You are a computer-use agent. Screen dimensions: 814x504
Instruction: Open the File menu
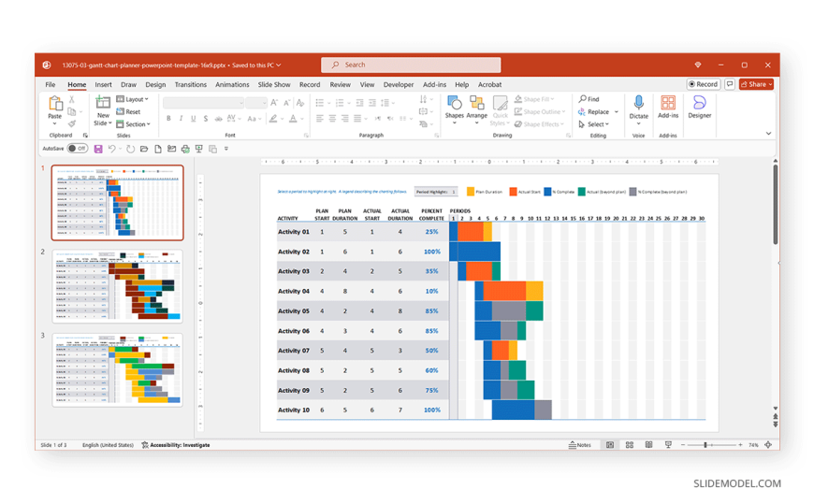pos(51,84)
